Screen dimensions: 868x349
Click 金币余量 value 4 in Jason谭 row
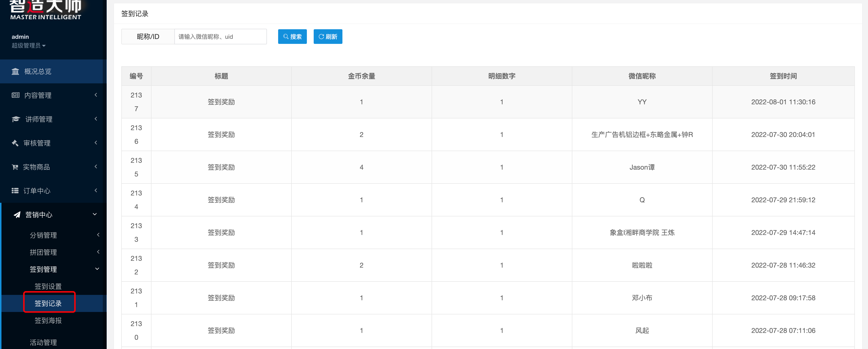pyautogui.click(x=362, y=167)
